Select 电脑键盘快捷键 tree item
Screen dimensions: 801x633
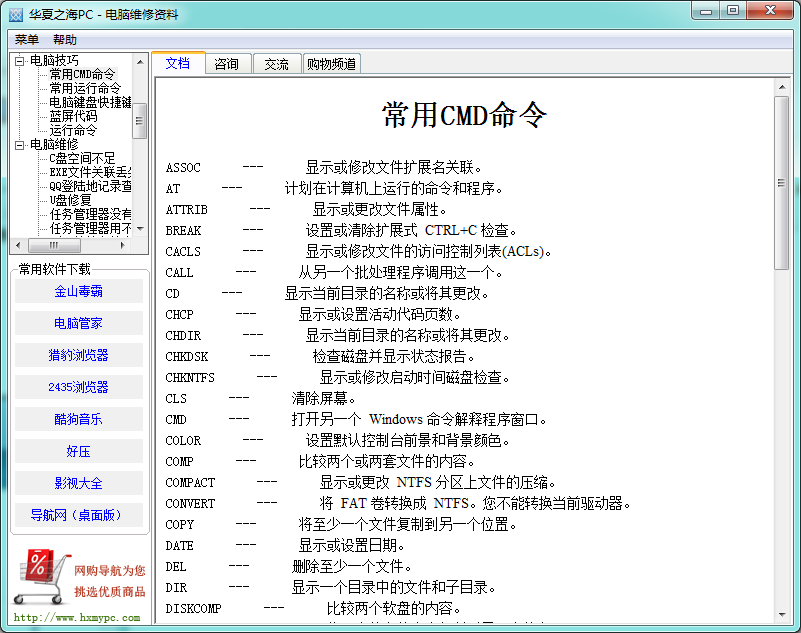(x=90, y=102)
